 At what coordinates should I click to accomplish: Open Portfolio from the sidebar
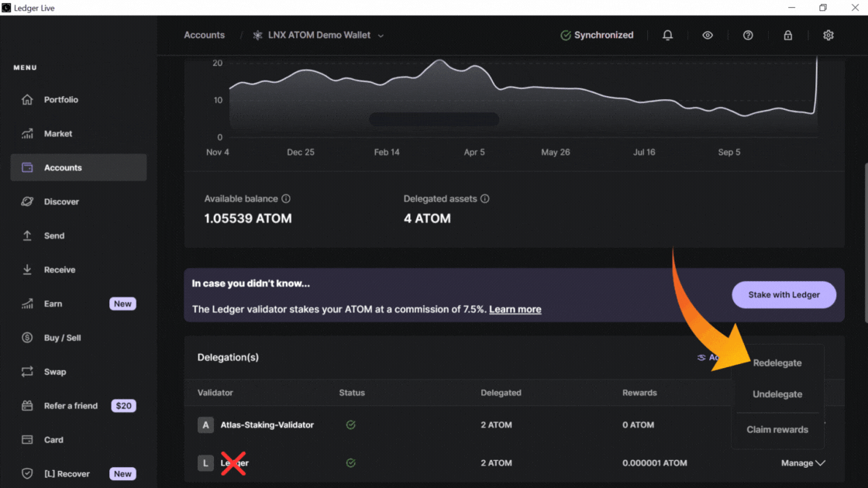coord(60,100)
